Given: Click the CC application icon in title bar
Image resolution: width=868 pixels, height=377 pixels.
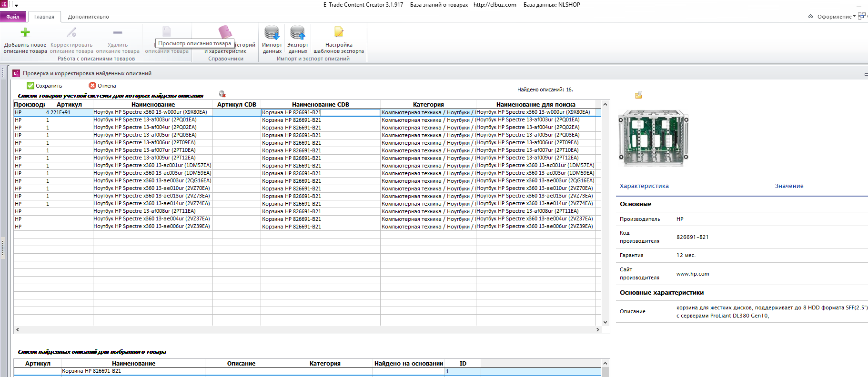Looking at the screenshot, I should pos(4,4).
